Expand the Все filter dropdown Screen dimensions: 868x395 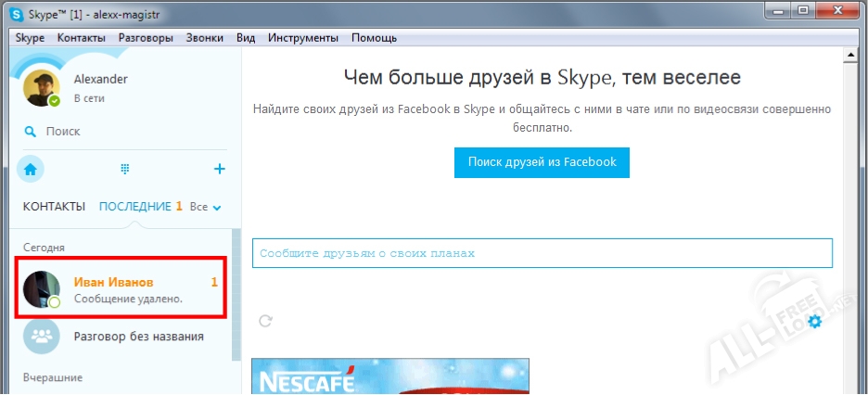pos(205,208)
